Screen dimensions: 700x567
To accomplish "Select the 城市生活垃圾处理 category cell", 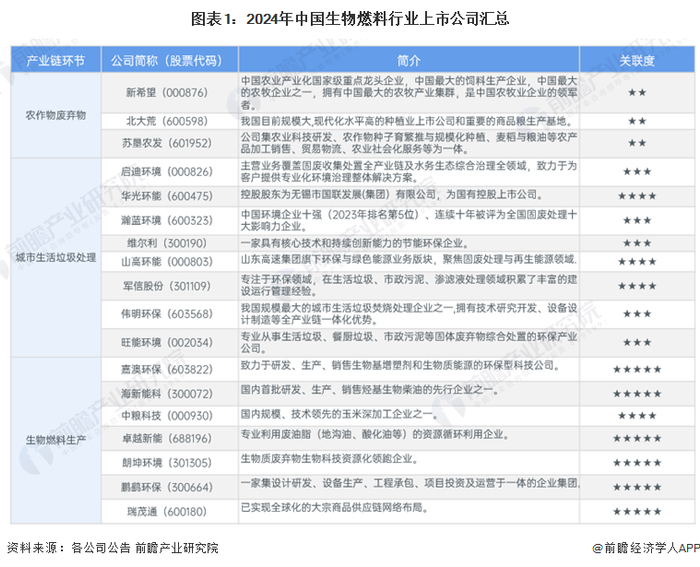I will coord(56,258).
